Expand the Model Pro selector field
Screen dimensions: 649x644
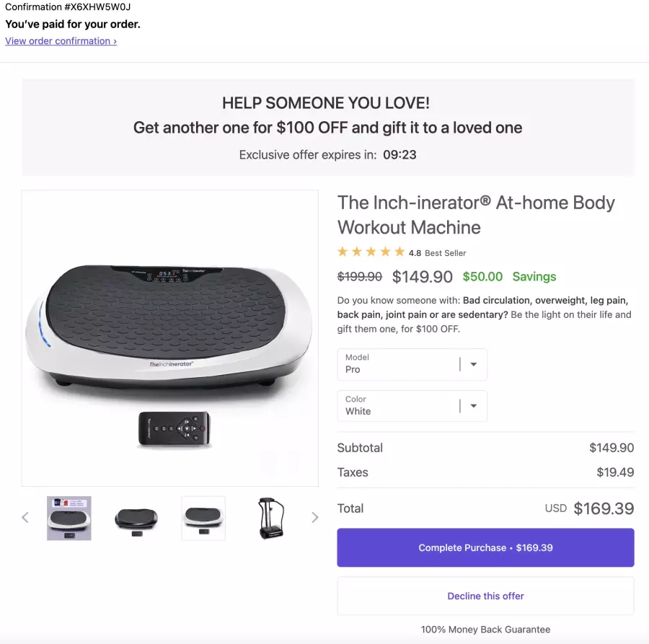coord(412,364)
